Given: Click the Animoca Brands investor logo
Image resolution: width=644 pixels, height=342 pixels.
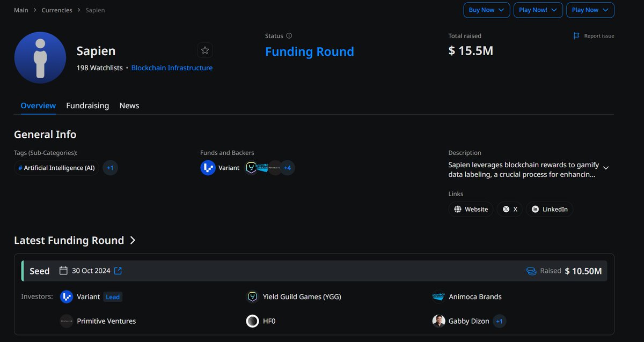Looking at the screenshot, I should 438,296.
